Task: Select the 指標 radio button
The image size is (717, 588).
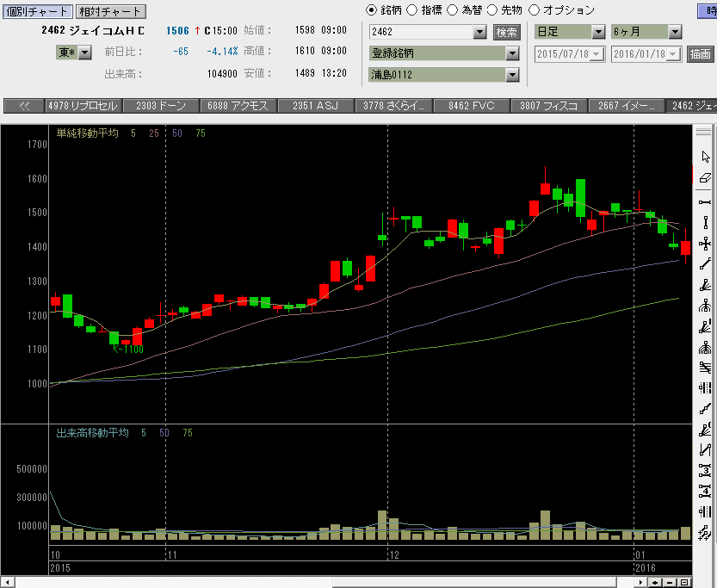Action: coord(411,10)
